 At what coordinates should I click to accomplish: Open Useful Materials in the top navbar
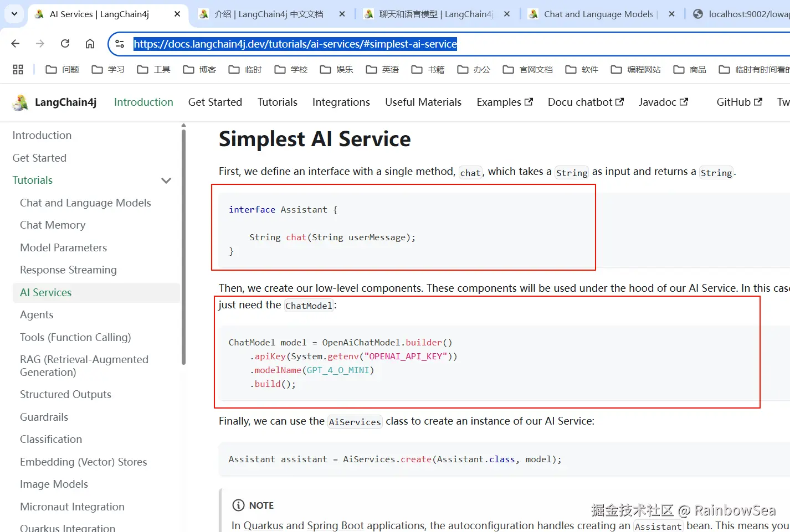423,102
